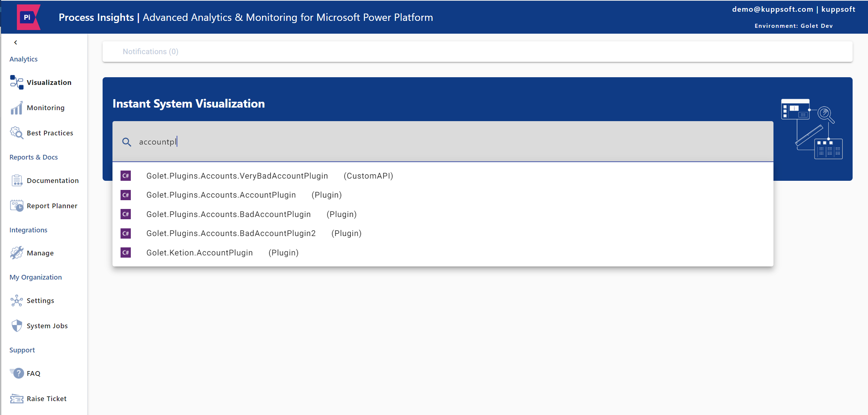Click C# icon beside BadAccountPlugin (Plugin)

coord(126,214)
